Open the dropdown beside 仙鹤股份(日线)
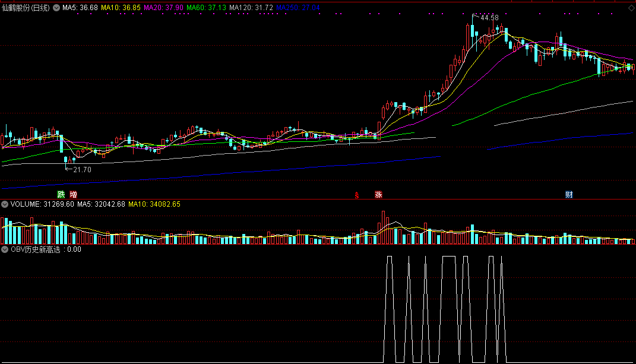 click(x=56, y=8)
